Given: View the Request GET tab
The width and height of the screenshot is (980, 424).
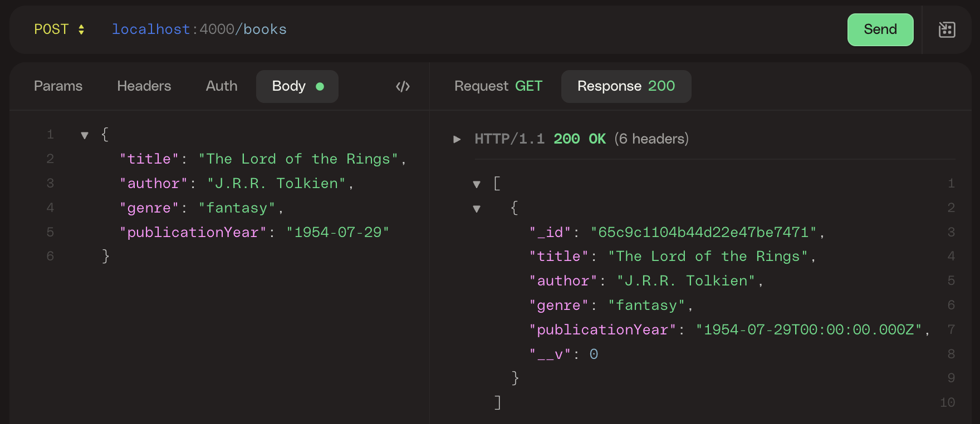Looking at the screenshot, I should click(498, 86).
